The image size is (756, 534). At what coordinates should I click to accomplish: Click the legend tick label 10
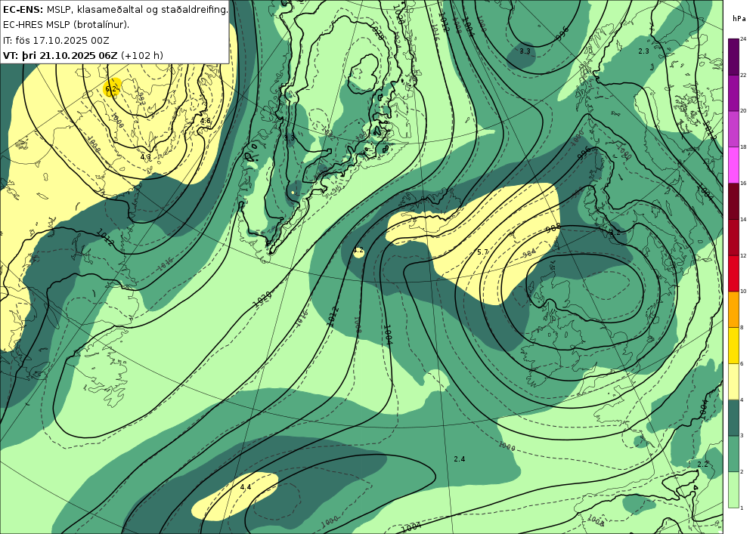(x=743, y=292)
